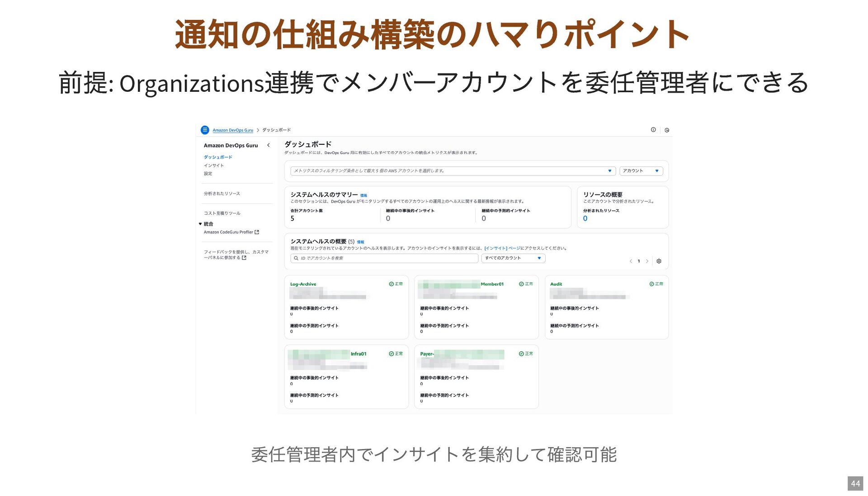Open the Audit account card
This screenshot has height=496, width=868.
[556, 284]
